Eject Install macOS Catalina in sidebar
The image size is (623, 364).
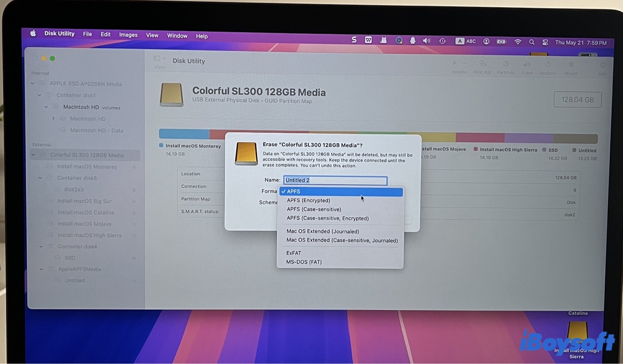tap(134, 213)
